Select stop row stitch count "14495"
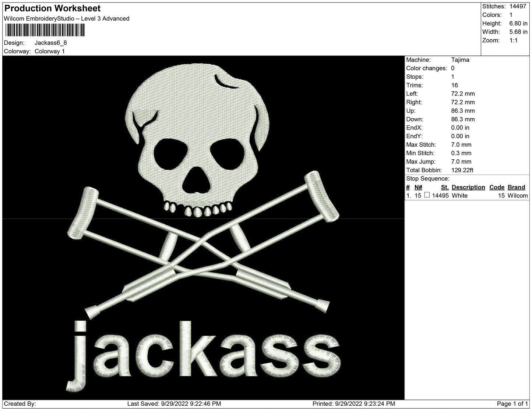This screenshot has height=409, width=532. click(x=440, y=196)
